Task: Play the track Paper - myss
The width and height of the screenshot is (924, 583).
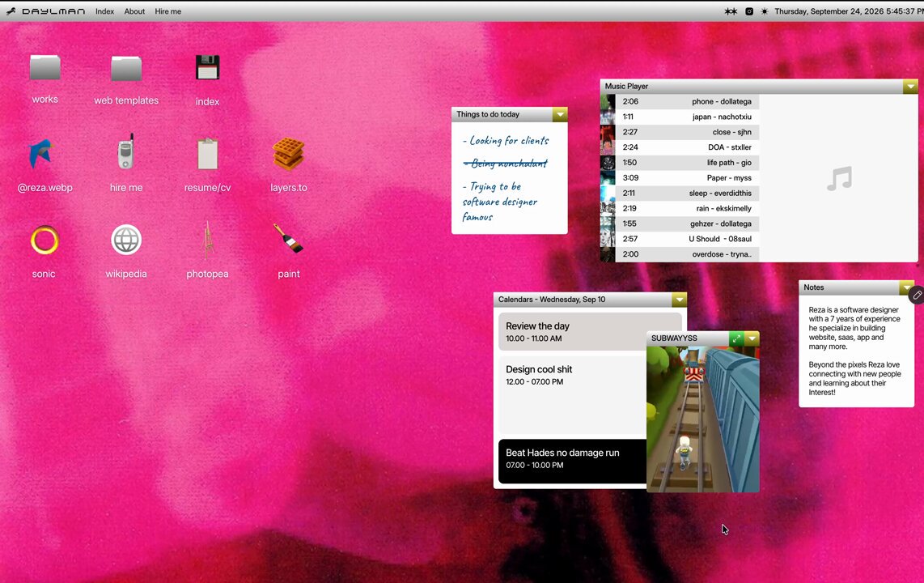Action: (680, 178)
